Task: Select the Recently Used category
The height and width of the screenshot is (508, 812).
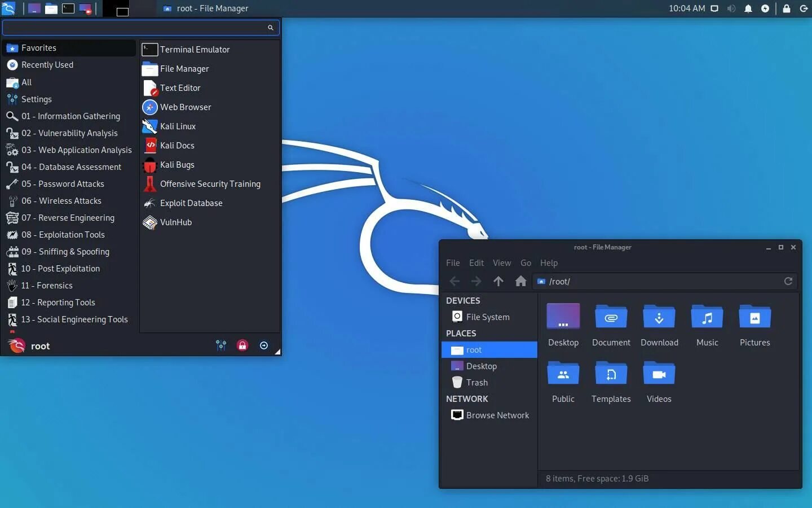Action: 69,65
